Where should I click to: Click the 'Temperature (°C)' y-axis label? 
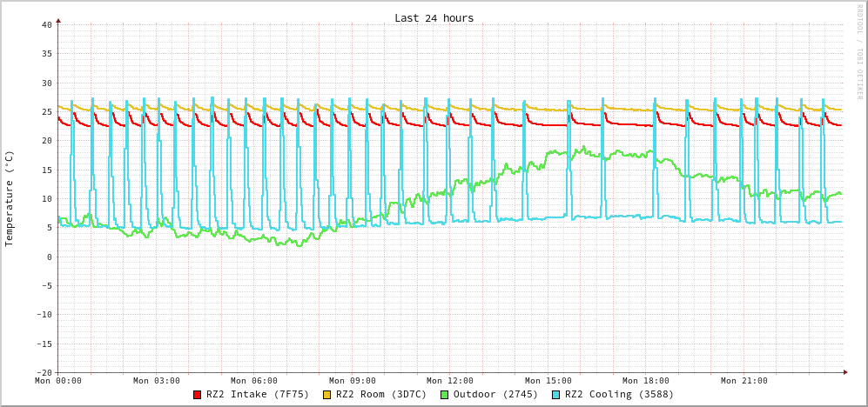[10, 198]
